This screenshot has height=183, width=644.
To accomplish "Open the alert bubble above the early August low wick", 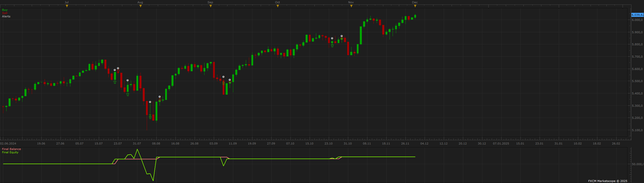I will pos(150,102).
